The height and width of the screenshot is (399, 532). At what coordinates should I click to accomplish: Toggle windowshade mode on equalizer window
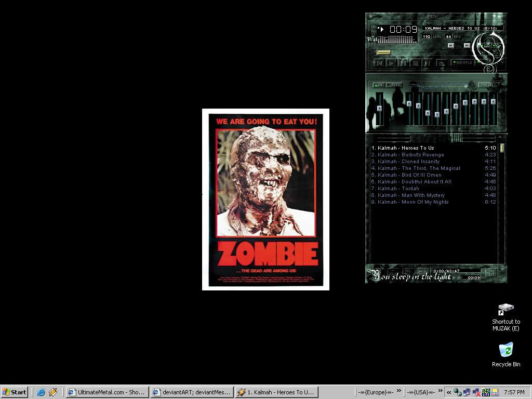pyautogui.click(x=500, y=76)
